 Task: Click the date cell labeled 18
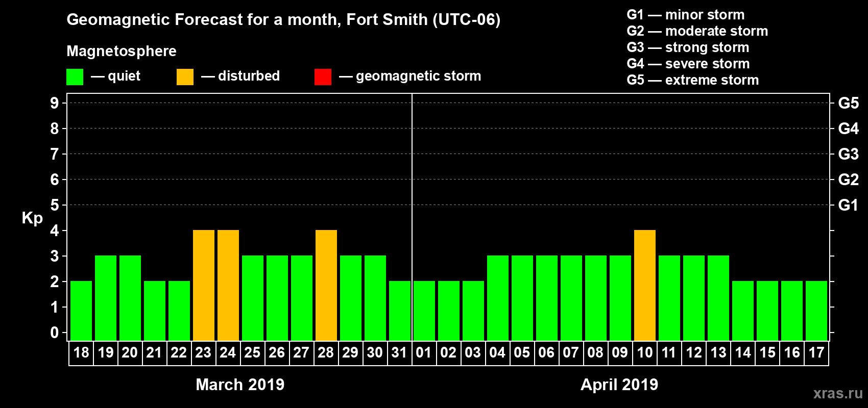(x=81, y=353)
